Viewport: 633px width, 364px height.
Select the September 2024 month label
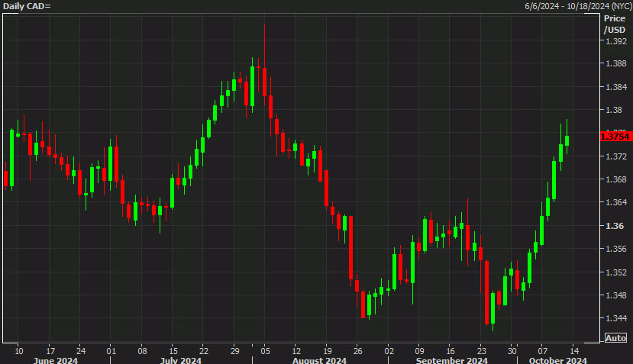452,360
